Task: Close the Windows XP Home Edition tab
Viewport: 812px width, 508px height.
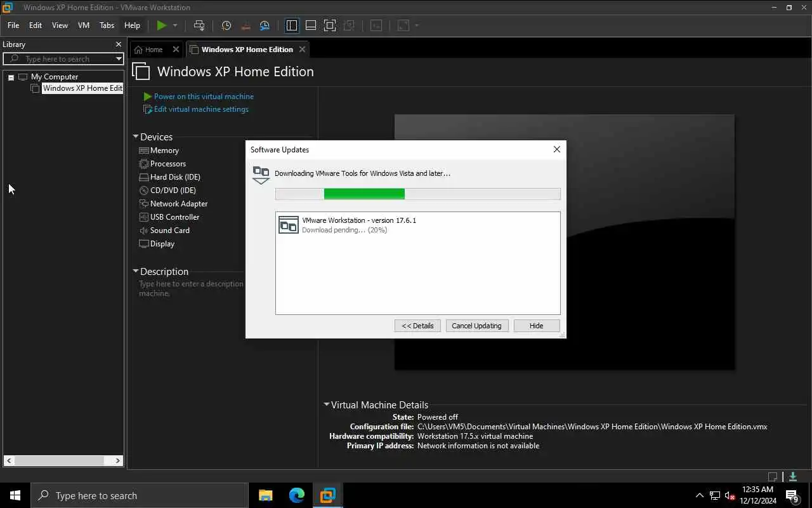Action: tap(302, 50)
